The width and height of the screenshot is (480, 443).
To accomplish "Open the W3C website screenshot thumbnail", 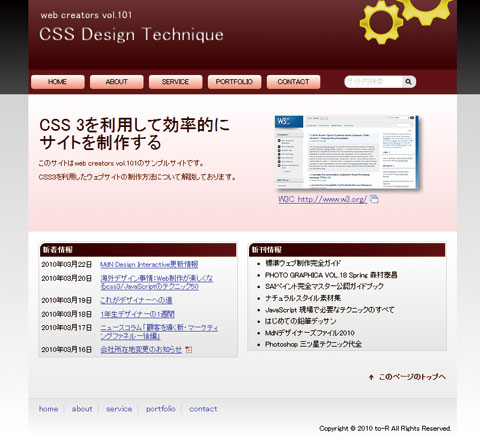I will (347, 152).
